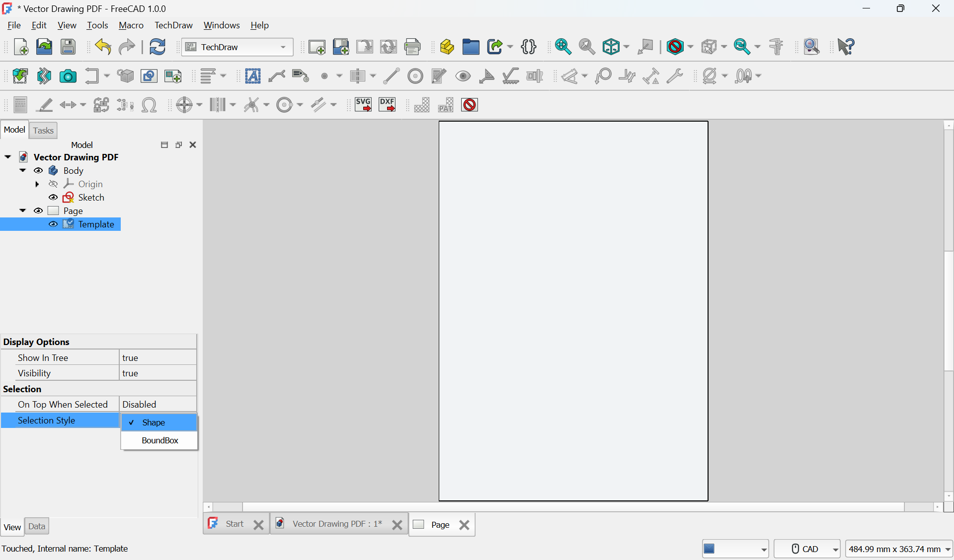Open the workbench selector showing TechDraw

coord(238,47)
